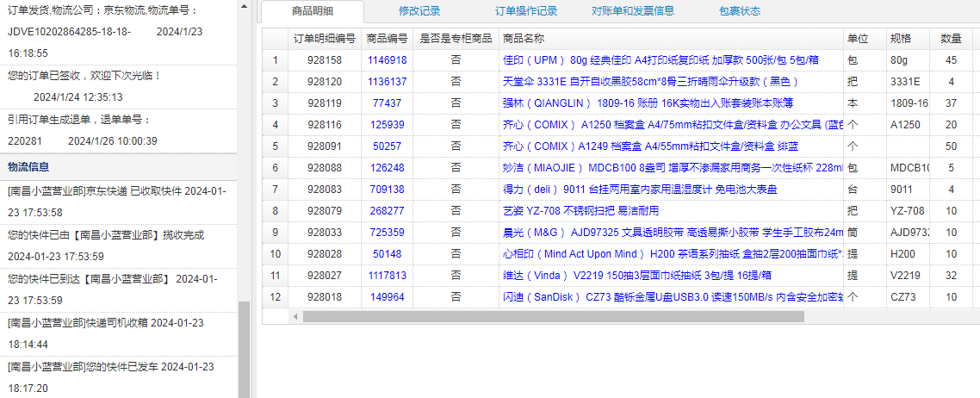Open product number 50257 link

click(x=387, y=146)
